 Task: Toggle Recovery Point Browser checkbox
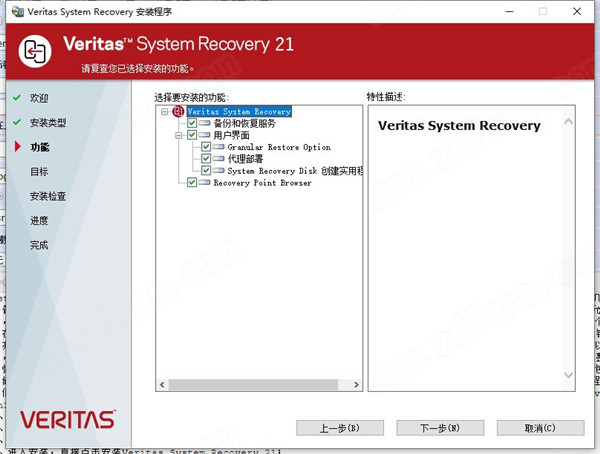pyautogui.click(x=192, y=183)
